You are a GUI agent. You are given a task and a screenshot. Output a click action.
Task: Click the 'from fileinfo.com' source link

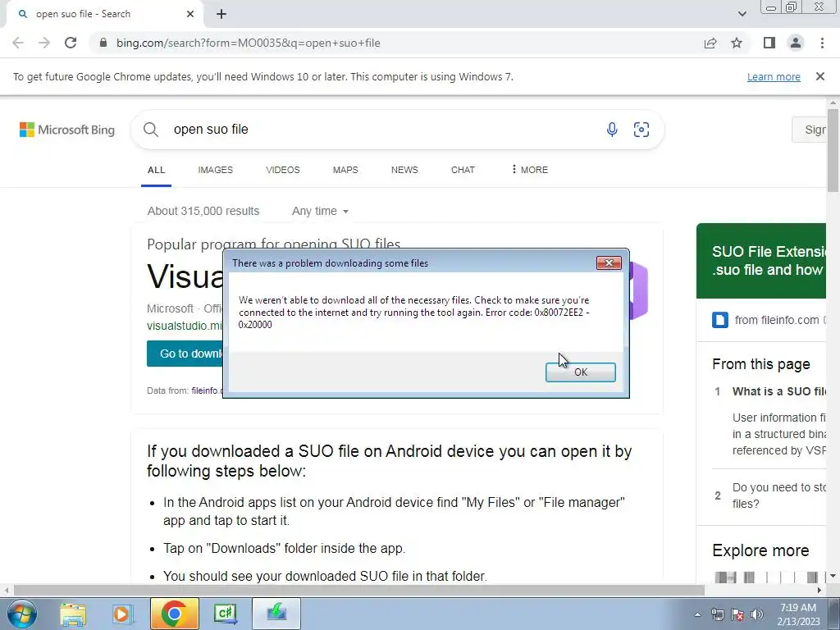(776, 321)
